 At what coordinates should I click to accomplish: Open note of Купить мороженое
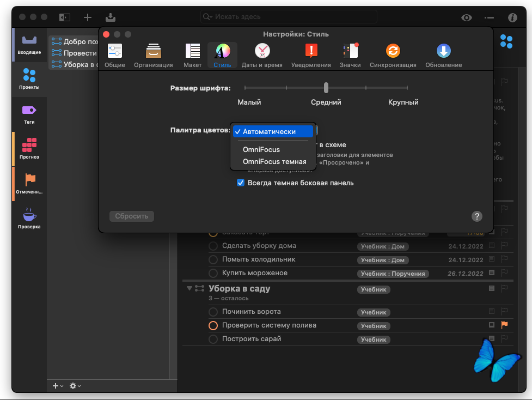492,272
